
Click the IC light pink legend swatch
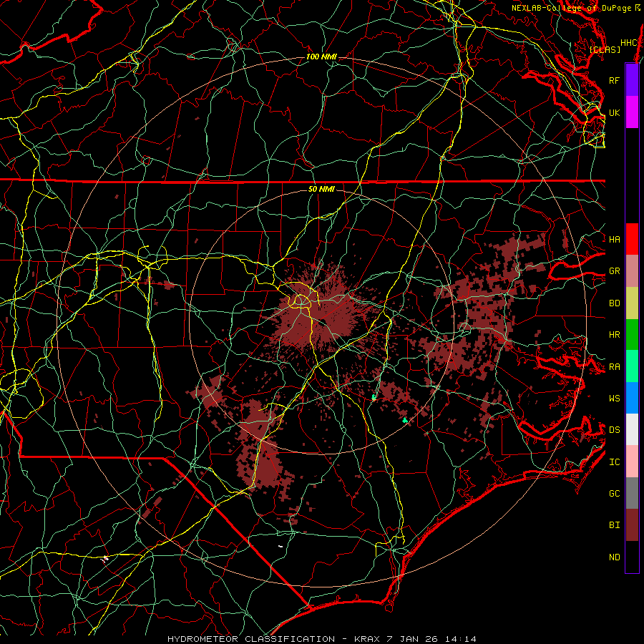point(632,462)
